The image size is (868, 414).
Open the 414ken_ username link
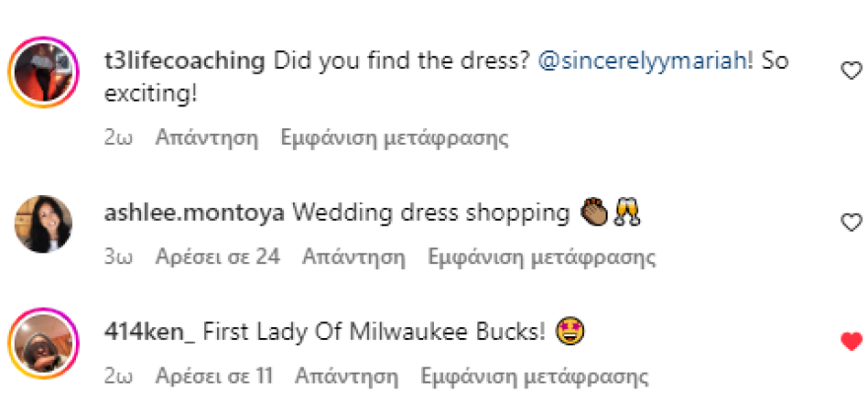coord(149,332)
